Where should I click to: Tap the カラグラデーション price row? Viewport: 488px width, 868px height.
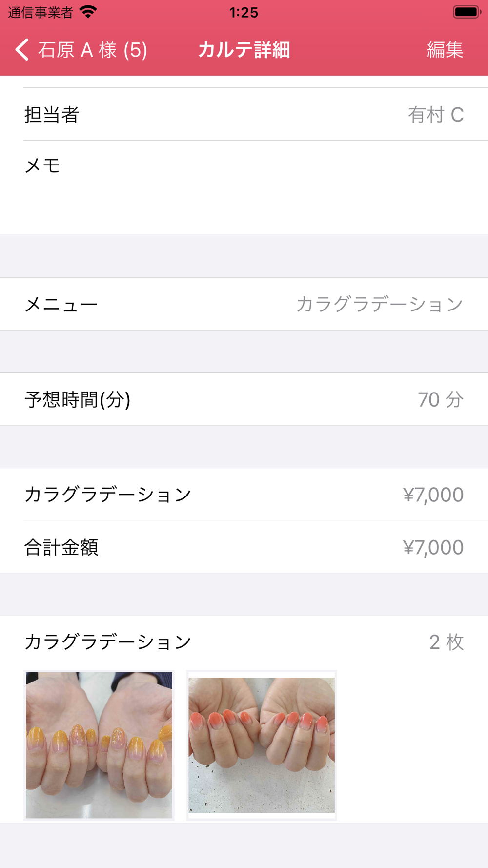tap(244, 495)
